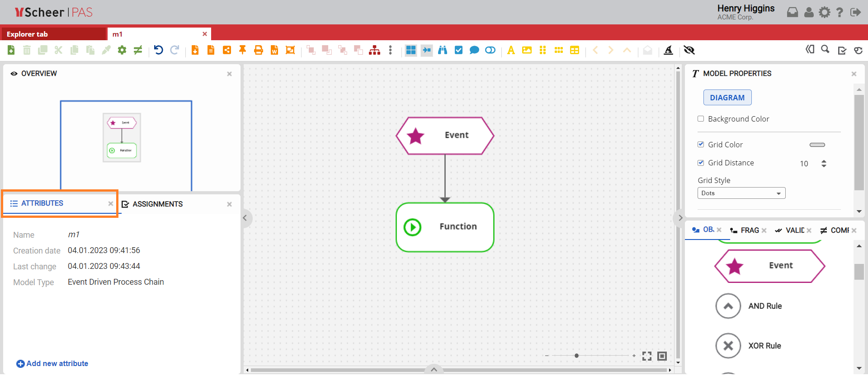The image size is (868, 376).
Task: Click the blue speech bubble comment icon
Action: point(474,50)
